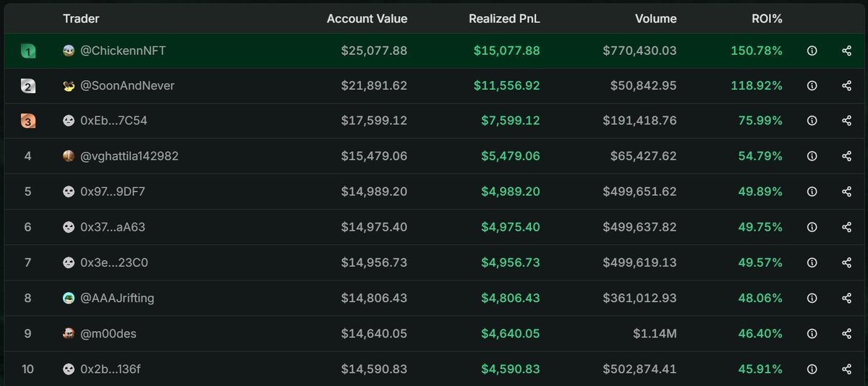
Task: View info for trader 0xEb...7C54
Action: [812, 121]
